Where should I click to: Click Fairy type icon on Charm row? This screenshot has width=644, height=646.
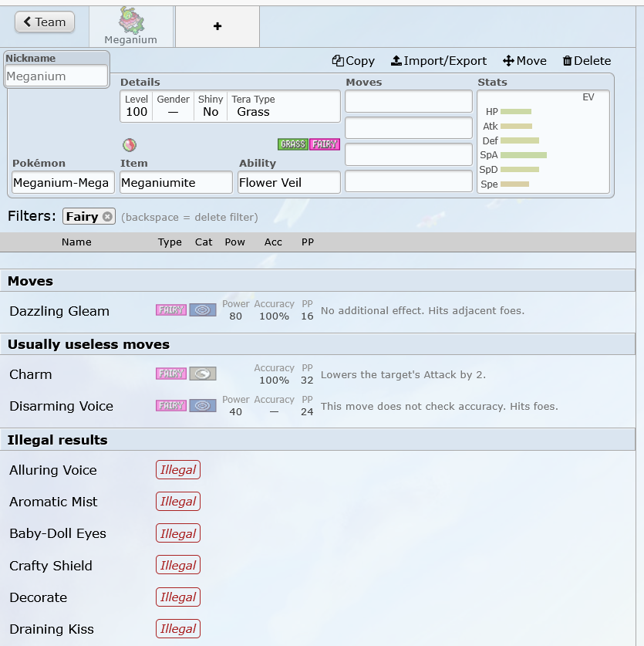[x=171, y=374]
